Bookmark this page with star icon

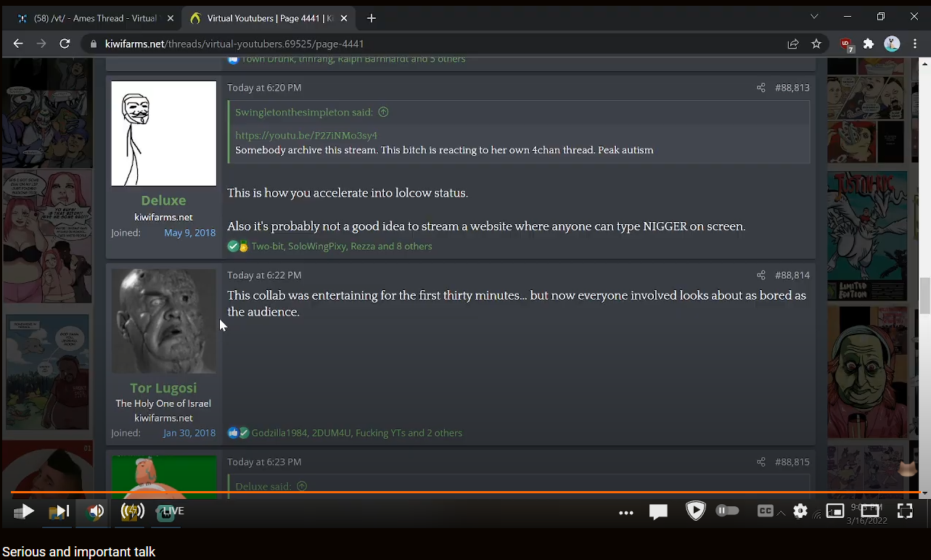[x=816, y=44]
